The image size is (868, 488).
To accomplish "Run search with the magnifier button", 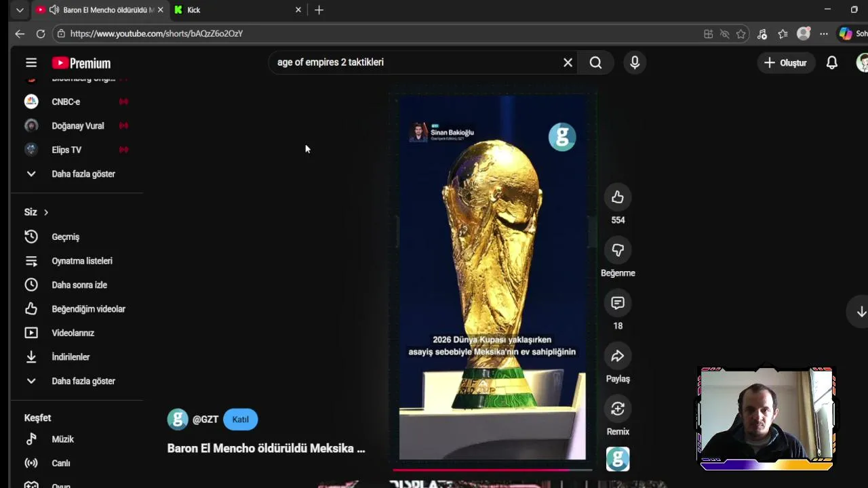I will pyautogui.click(x=595, y=62).
